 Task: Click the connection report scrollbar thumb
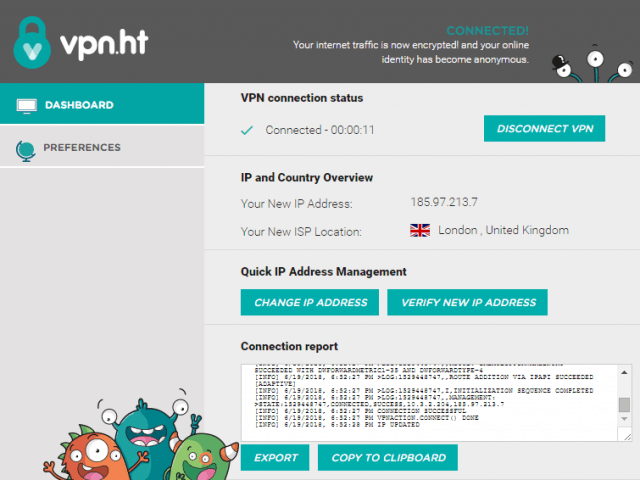click(624, 405)
